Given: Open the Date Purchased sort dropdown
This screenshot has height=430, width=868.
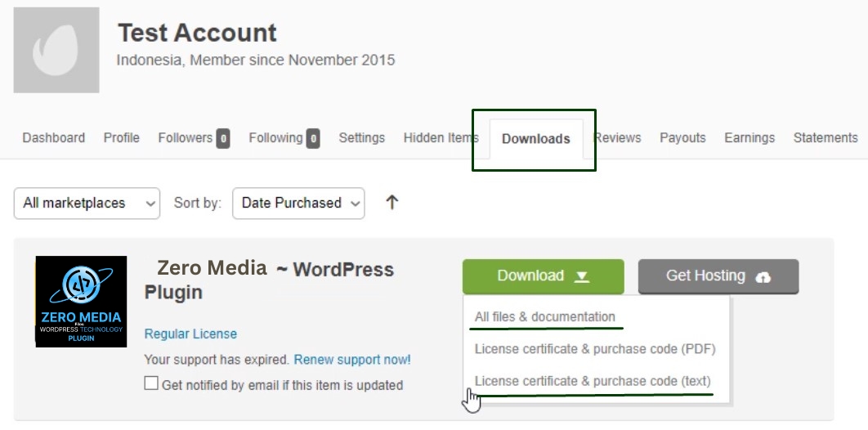Looking at the screenshot, I should [x=298, y=203].
